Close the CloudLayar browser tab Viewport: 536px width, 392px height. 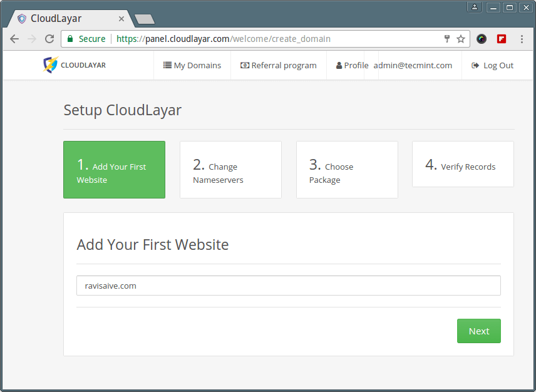coord(121,19)
